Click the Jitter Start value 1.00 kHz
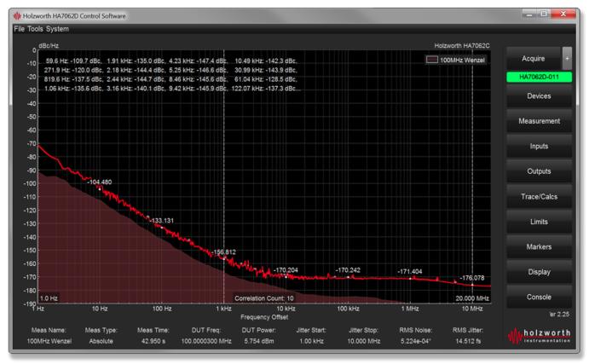This screenshot has width=589, height=364. coord(311,342)
